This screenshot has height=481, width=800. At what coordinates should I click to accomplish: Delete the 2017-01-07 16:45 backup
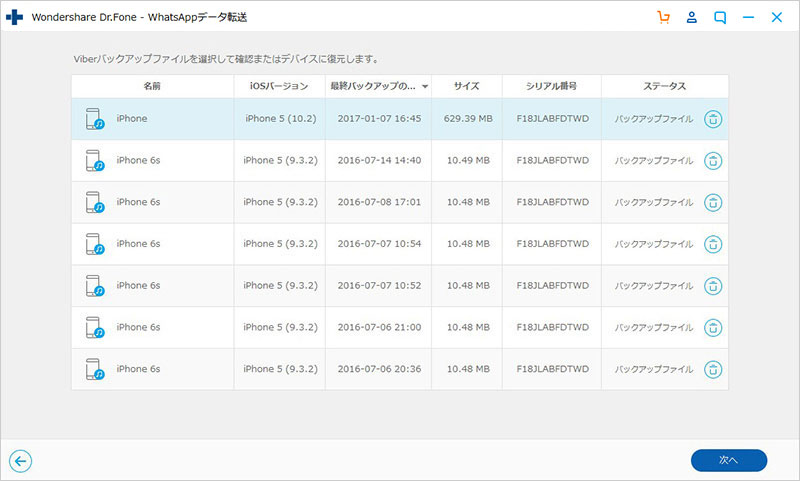coord(713,119)
